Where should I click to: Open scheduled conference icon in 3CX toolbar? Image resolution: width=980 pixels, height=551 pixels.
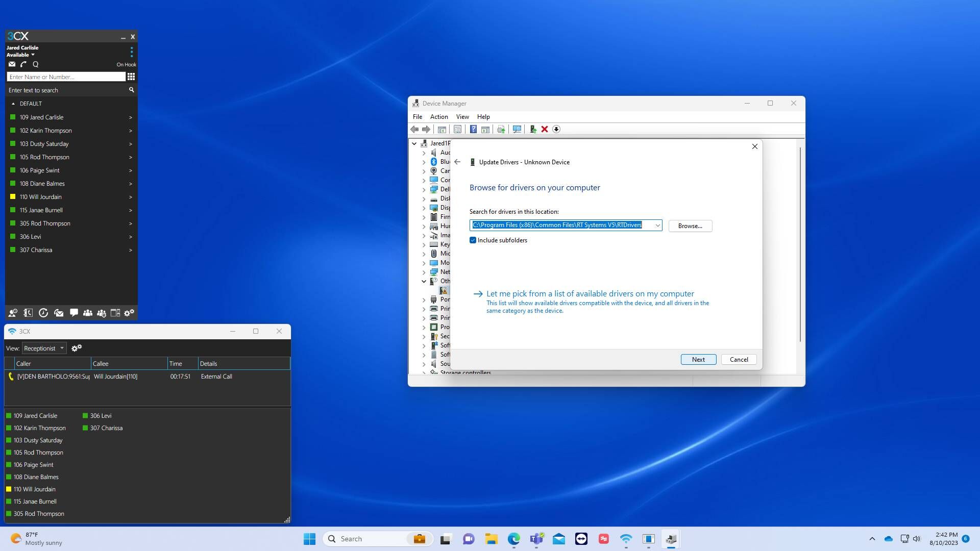pyautogui.click(x=102, y=313)
